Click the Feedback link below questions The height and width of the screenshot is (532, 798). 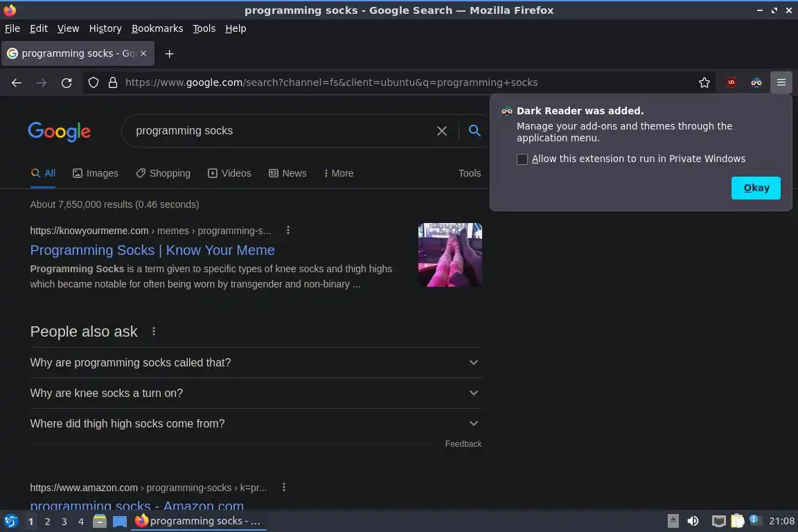463,444
